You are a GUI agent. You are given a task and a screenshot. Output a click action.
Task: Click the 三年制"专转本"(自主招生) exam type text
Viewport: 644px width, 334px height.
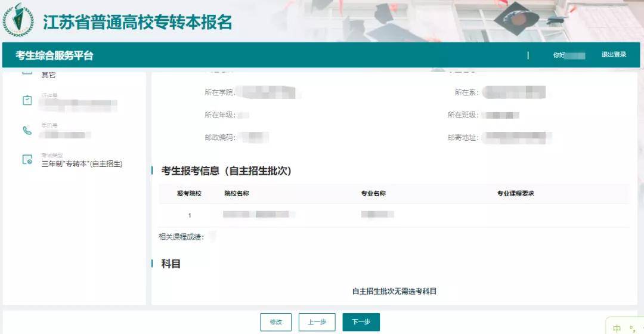pyautogui.click(x=82, y=164)
